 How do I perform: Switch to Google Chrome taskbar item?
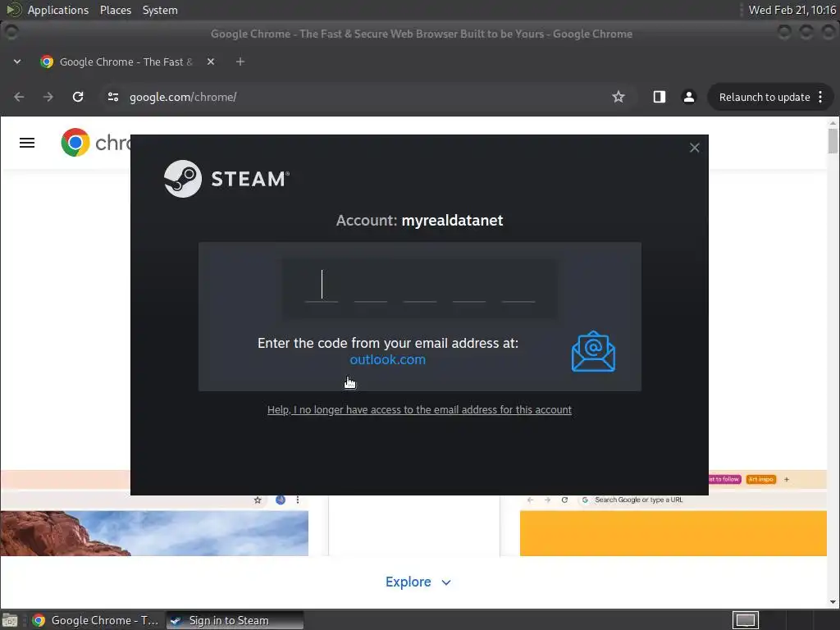[x=97, y=620]
